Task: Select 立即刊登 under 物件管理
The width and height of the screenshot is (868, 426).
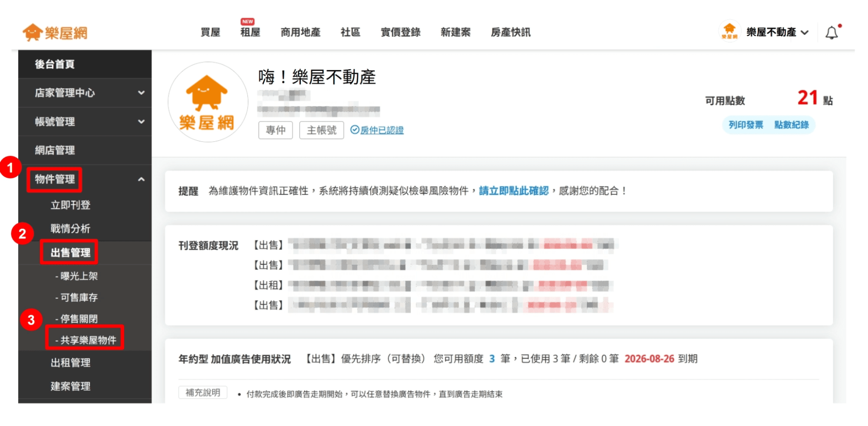Action: pos(70,205)
